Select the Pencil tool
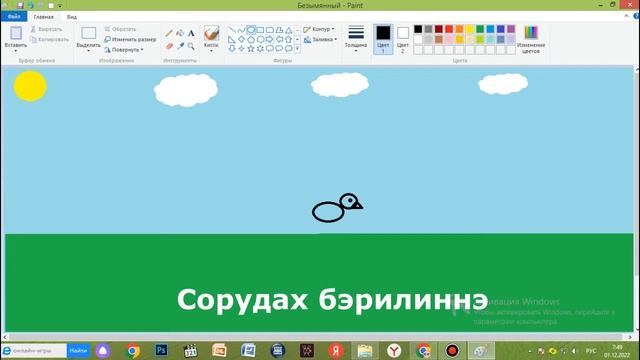 pos(169,33)
